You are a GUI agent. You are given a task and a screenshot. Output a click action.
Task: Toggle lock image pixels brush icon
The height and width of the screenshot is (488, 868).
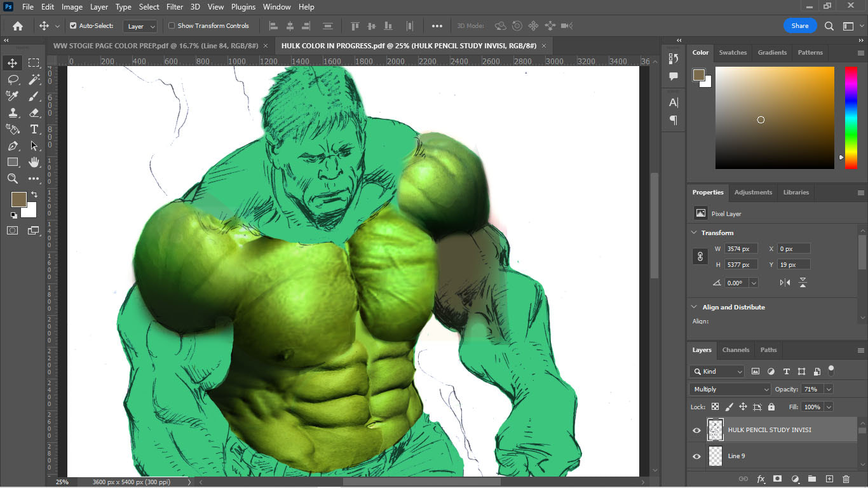click(729, 407)
